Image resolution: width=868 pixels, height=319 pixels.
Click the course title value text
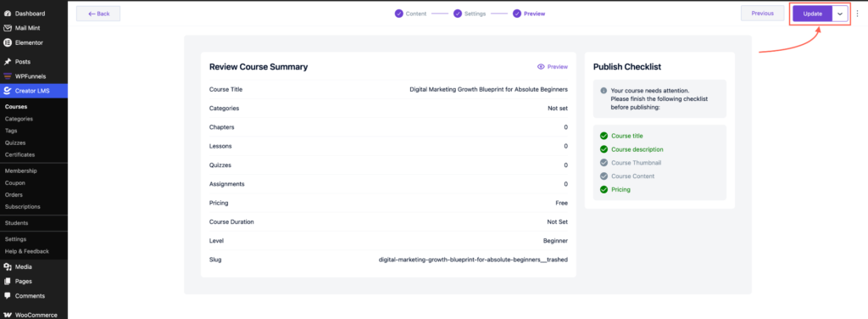[x=489, y=89]
